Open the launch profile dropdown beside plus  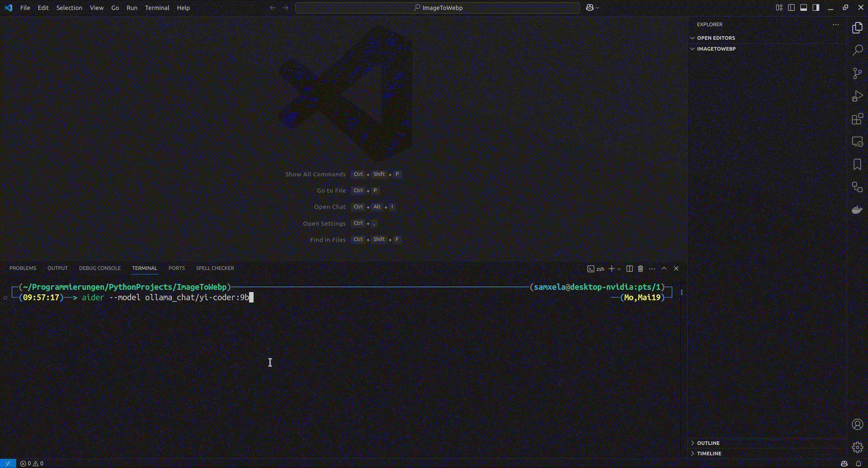[x=619, y=269]
